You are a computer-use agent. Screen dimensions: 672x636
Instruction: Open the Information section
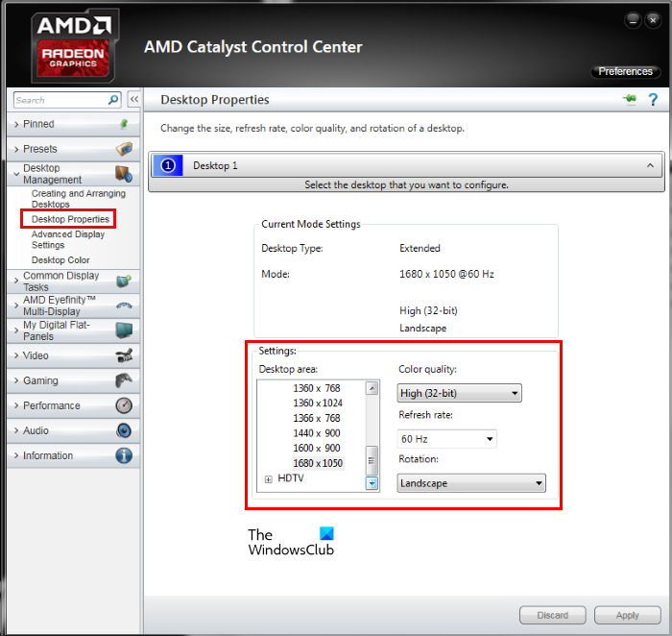point(73,455)
